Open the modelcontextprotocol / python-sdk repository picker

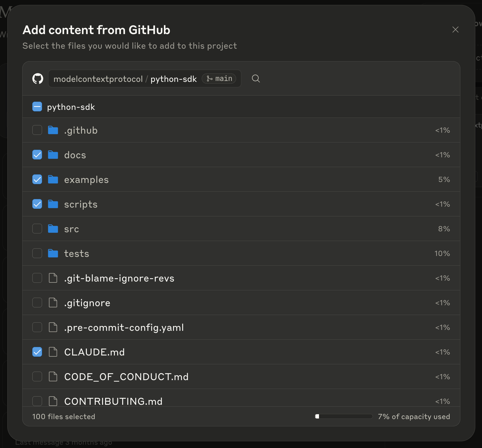(144, 79)
